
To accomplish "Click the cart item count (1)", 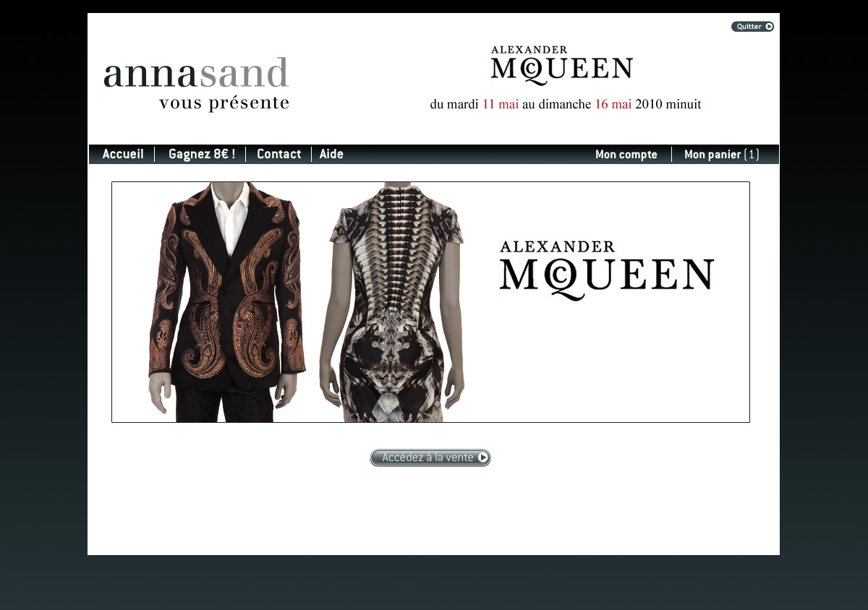I will point(752,155).
